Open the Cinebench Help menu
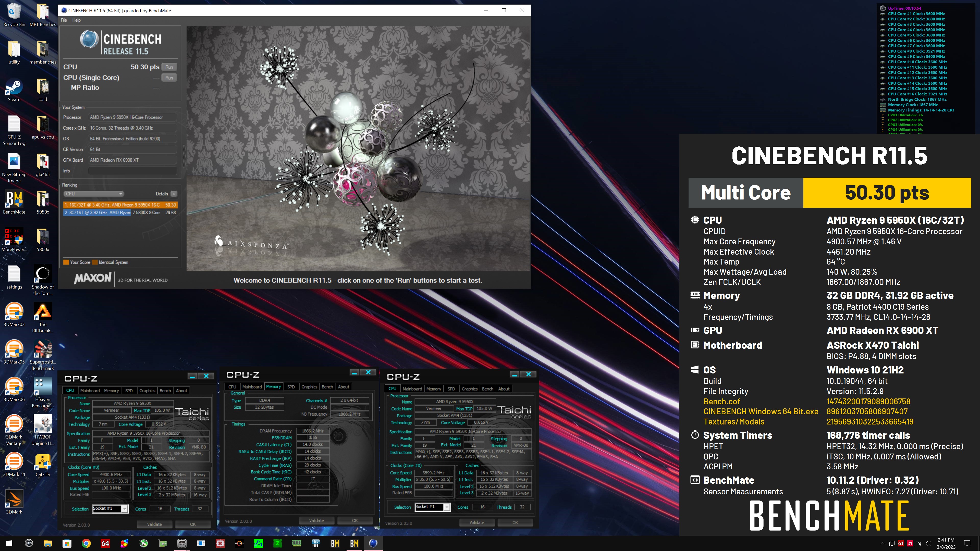Screen dimensions: 980x551 [77, 20]
